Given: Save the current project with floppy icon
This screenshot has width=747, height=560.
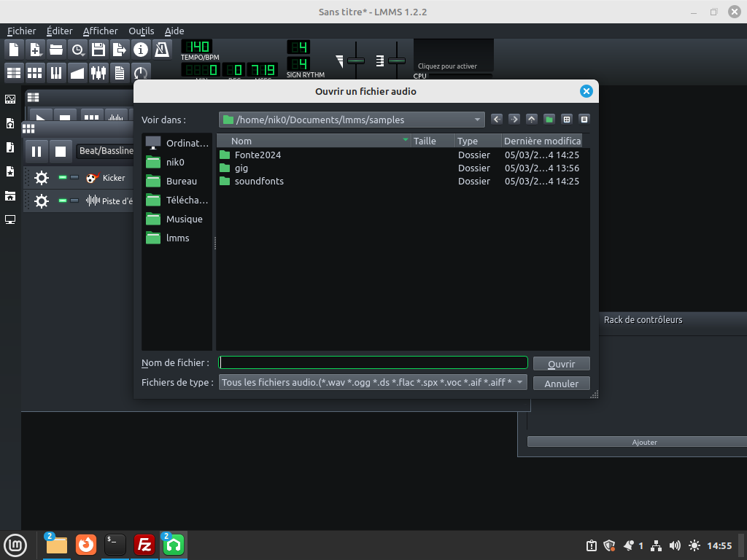Looking at the screenshot, I should pos(98,50).
